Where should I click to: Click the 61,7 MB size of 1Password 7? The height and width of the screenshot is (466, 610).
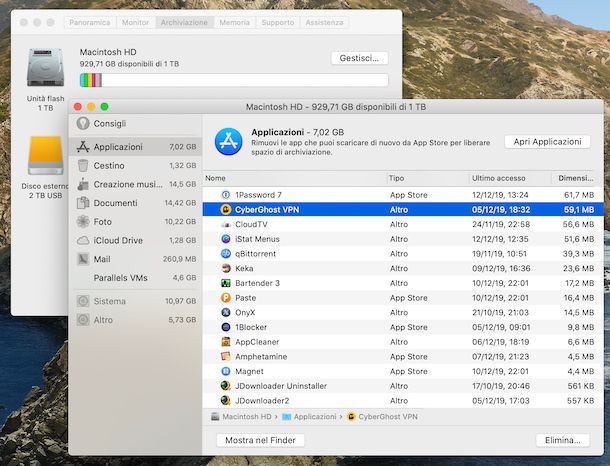(x=579, y=195)
